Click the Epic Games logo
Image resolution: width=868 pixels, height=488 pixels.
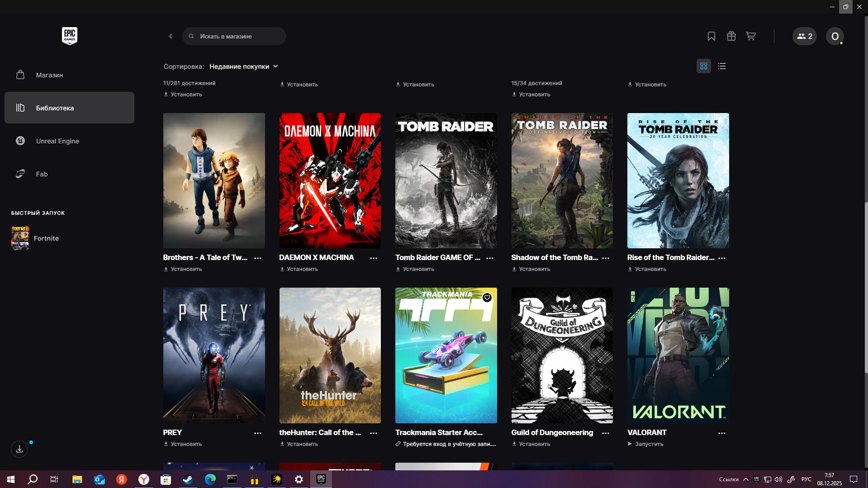(x=69, y=36)
